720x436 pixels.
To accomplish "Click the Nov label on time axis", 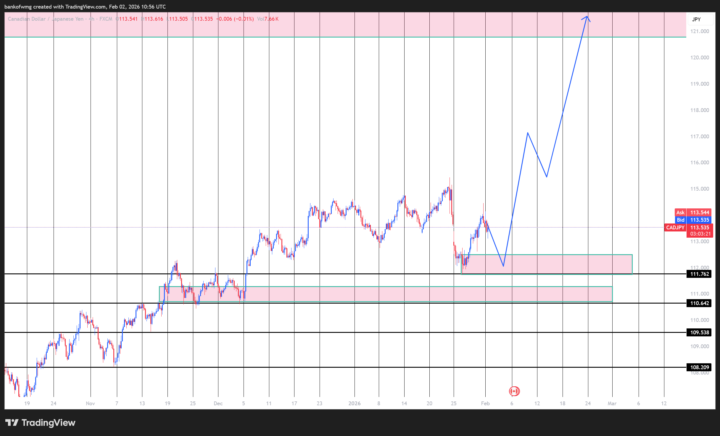I will click(90, 403).
